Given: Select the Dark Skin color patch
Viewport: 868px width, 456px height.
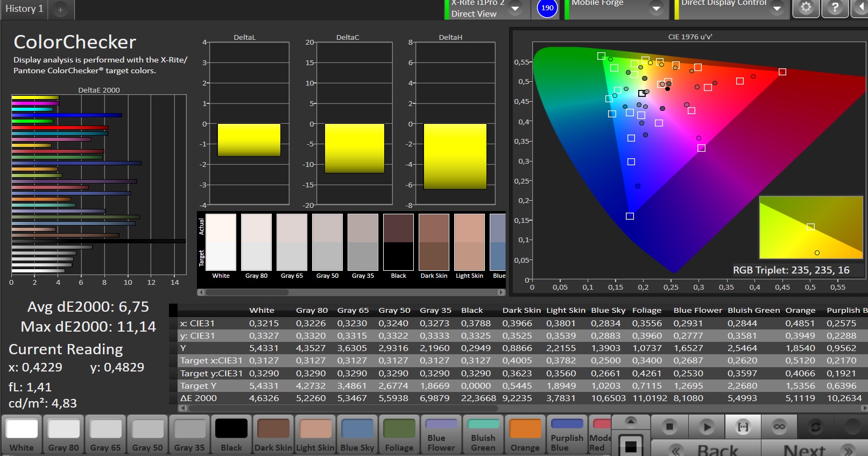Looking at the screenshot, I should pyautogui.click(x=273, y=435).
